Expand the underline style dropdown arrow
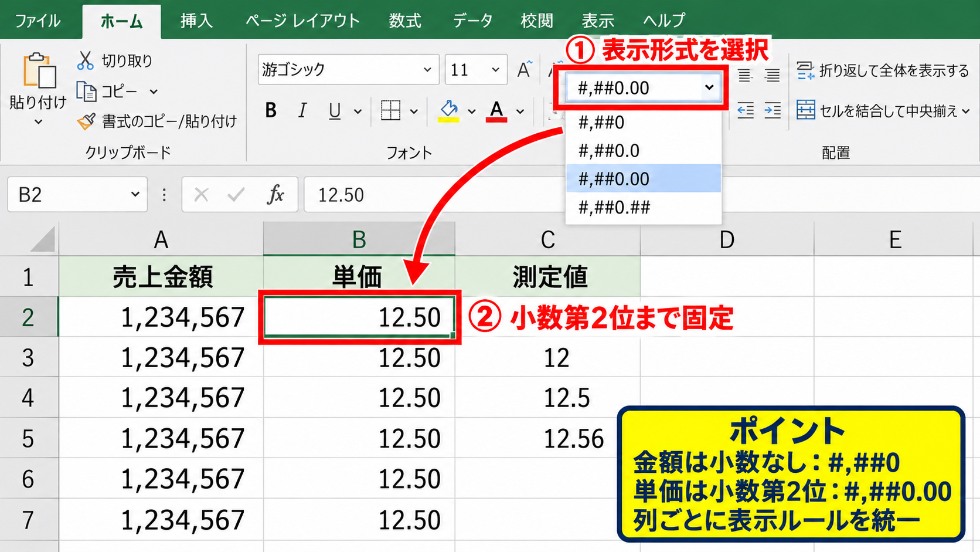 pos(358,111)
